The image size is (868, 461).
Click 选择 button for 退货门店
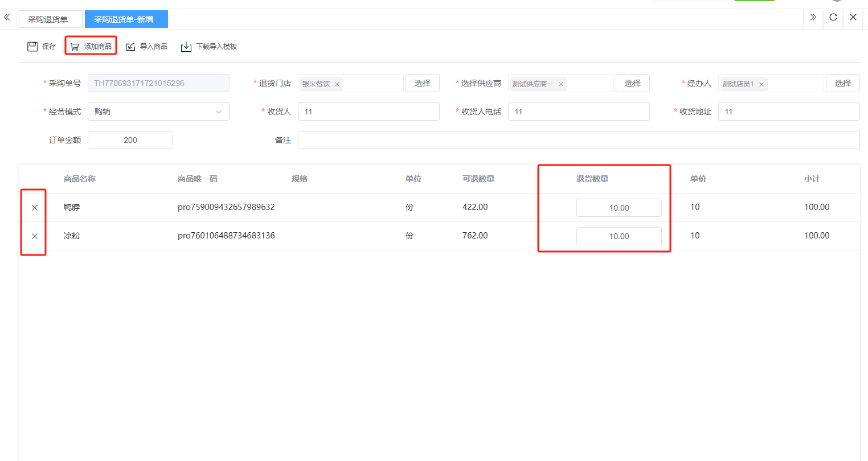(x=422, y=83)
